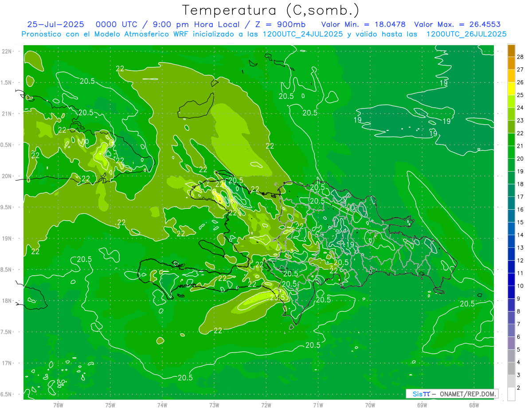532x411 pixels.
Task: Pick the amber swatch between 26 and 27
Action: [x=511, y=76]
